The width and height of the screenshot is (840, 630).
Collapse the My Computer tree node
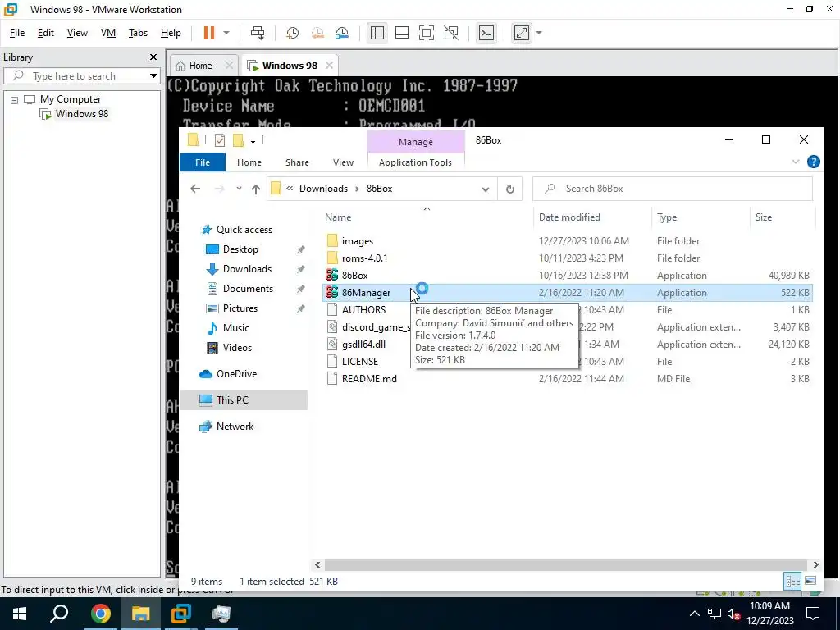pos(15,99)
